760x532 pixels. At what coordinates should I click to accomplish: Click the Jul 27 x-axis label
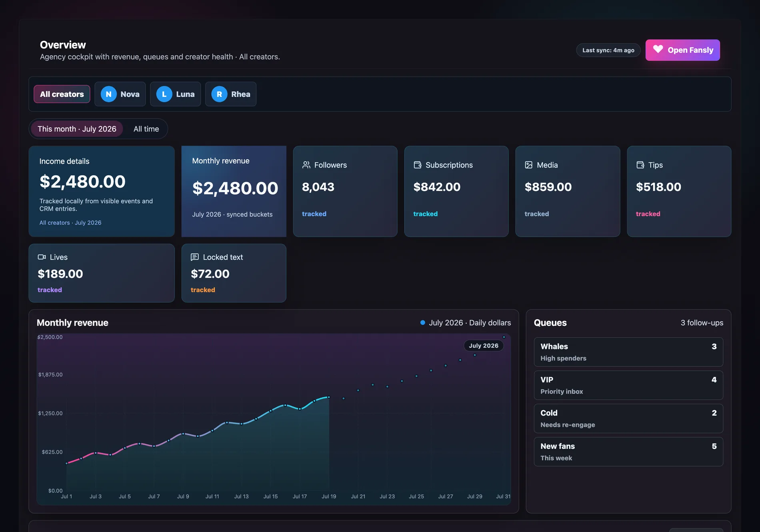point(446,496)
